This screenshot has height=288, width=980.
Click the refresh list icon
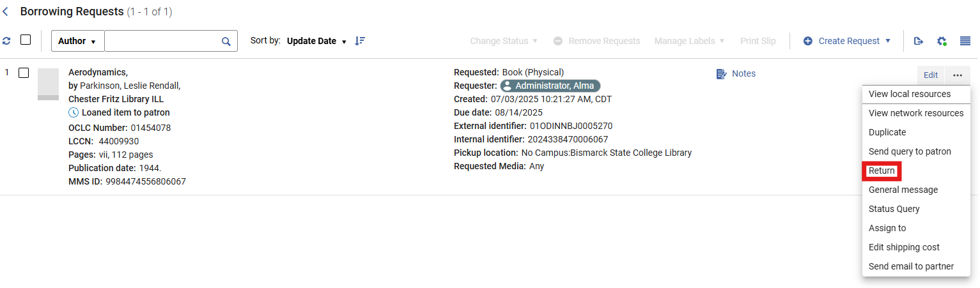coord(6,41)
